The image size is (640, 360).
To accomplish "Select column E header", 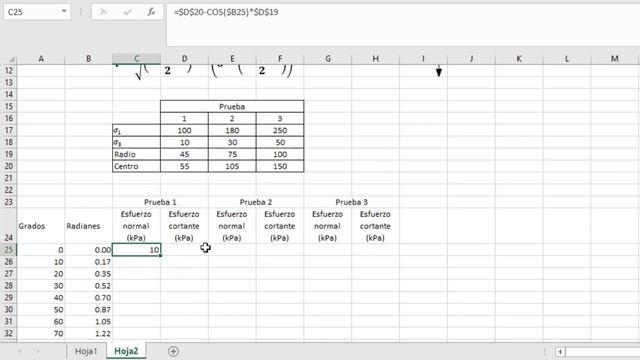I will pyautogui.click(x=232, y=59).
